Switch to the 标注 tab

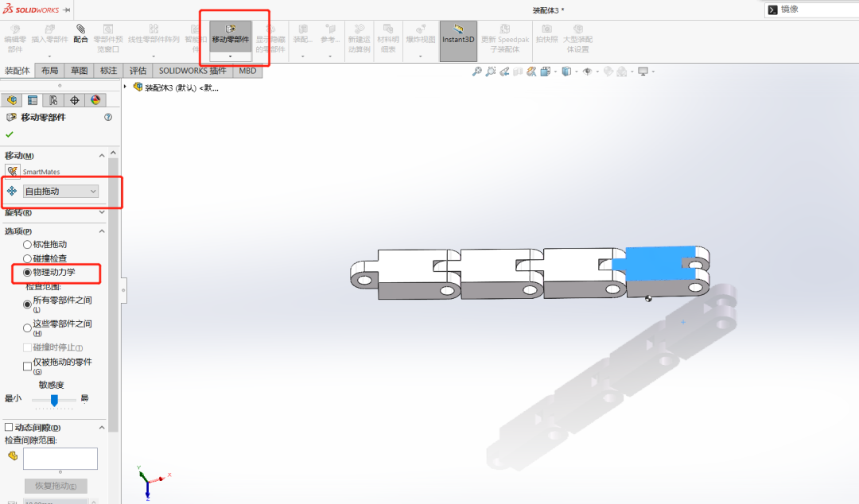point(108,71)
